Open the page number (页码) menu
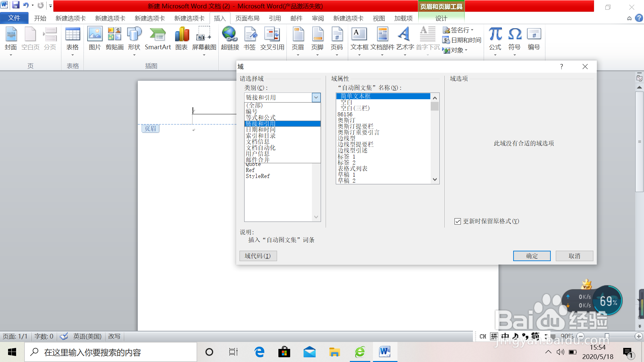Image resolution: width=644 pixels, height=362 pixels. tap(337, 41)
